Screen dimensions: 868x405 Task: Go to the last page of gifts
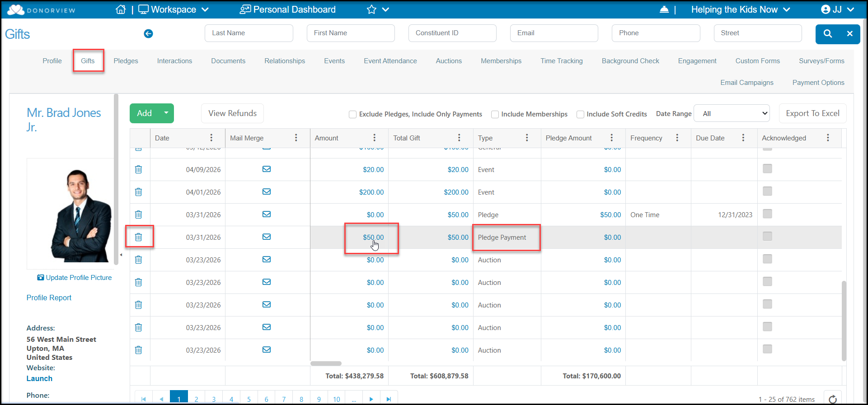(x=389, y=399)
